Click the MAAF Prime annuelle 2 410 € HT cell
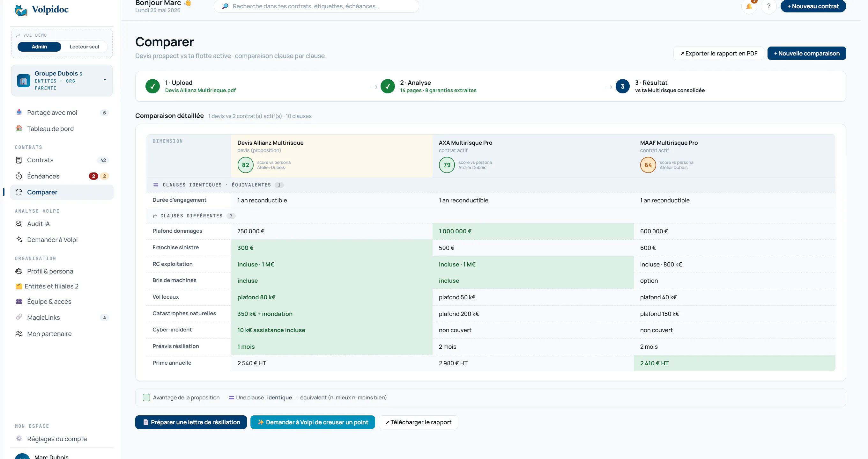Viewport: 868px width, 459px height. 734,363
